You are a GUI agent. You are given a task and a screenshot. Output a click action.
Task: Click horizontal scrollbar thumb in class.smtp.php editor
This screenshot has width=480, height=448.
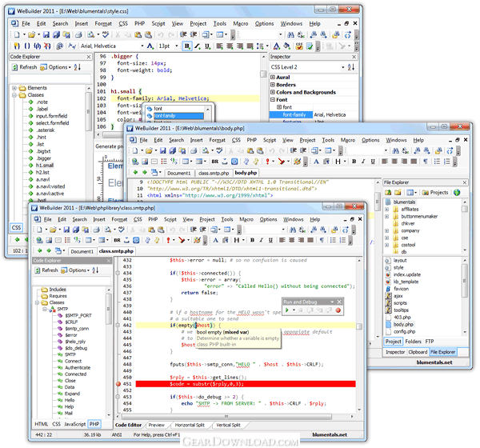click(226, 417)
